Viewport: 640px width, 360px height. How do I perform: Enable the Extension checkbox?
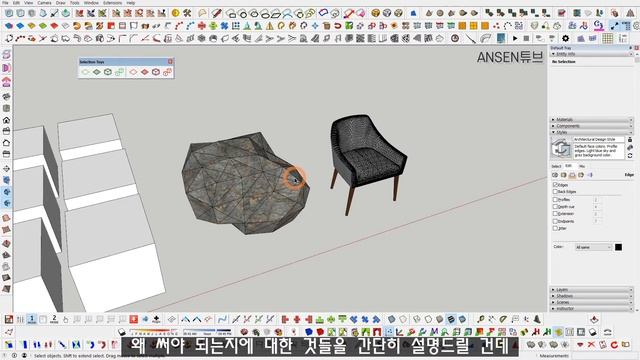[555, 213]
